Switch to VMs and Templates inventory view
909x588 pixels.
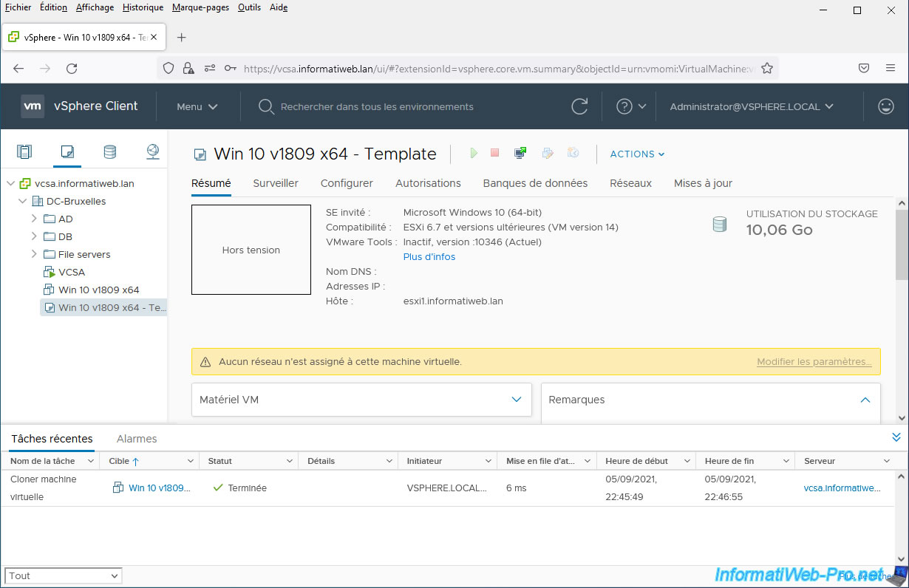[67, 152]
